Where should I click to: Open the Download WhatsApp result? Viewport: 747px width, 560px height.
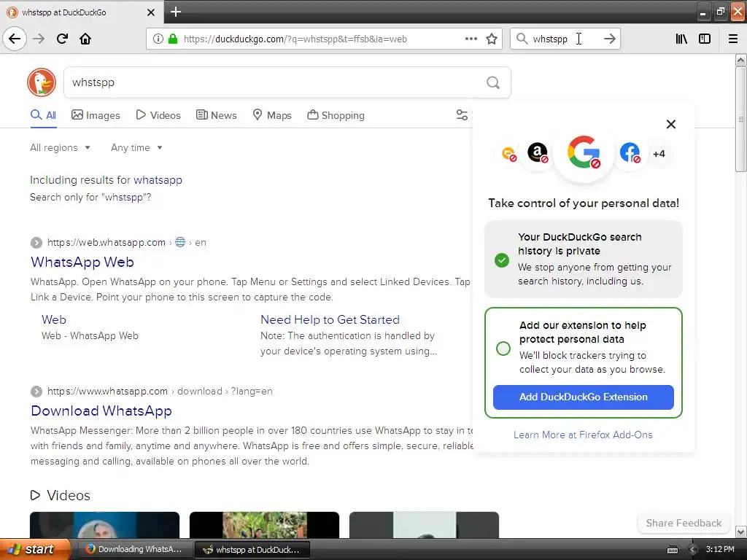pyautogui.click(x=101, y=411)
